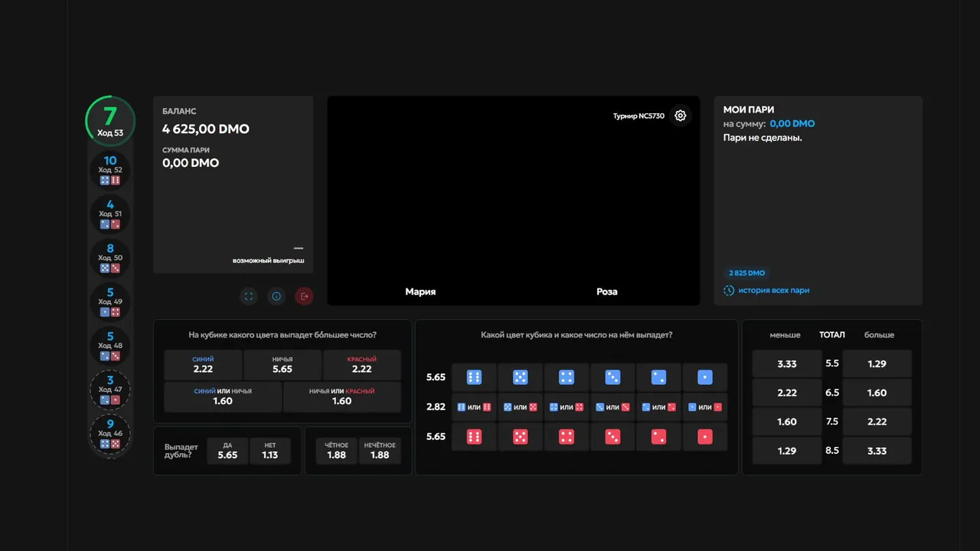Bet on red die showing five
Viewport: 980px width, 551px height.
(521, 437)
